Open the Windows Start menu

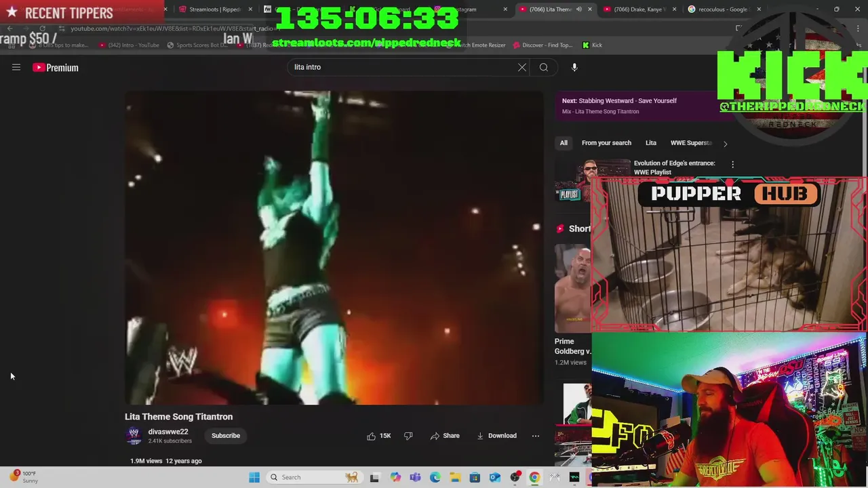tap(254, 477)
